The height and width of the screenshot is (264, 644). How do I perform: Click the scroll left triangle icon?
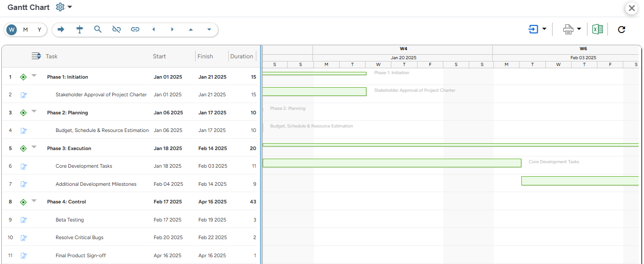point(154,29)
